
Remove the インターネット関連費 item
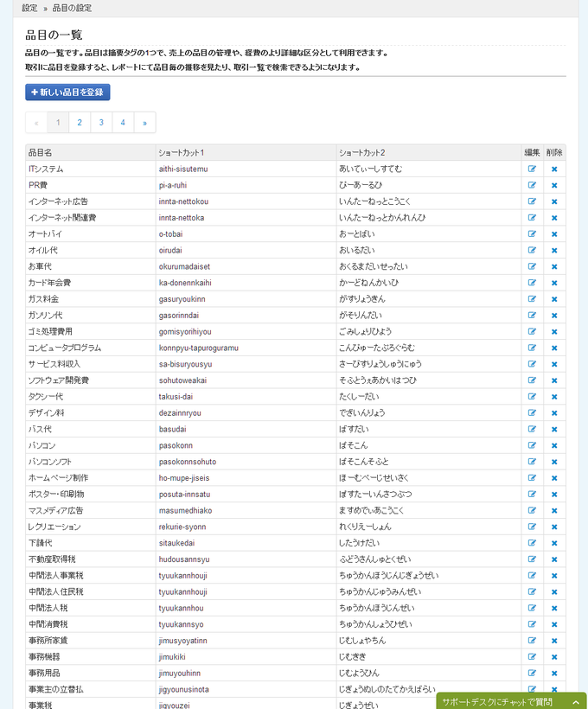pyautogui.click(x=554, y=218)
